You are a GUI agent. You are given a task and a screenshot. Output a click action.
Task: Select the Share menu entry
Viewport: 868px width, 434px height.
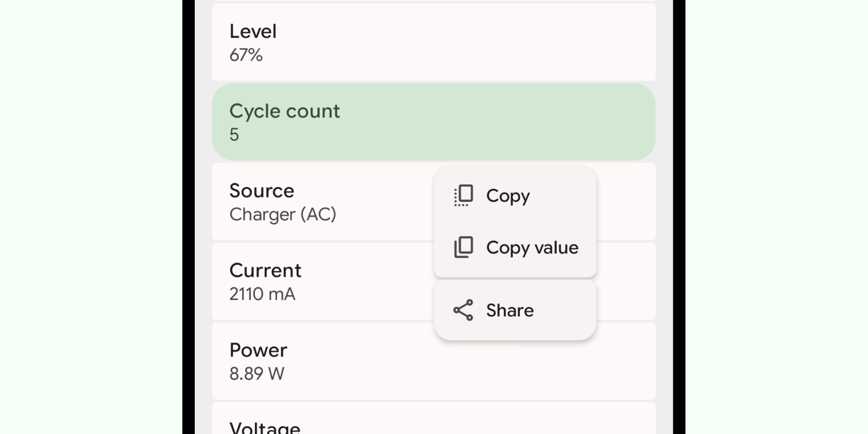click(x=515, y=310)
